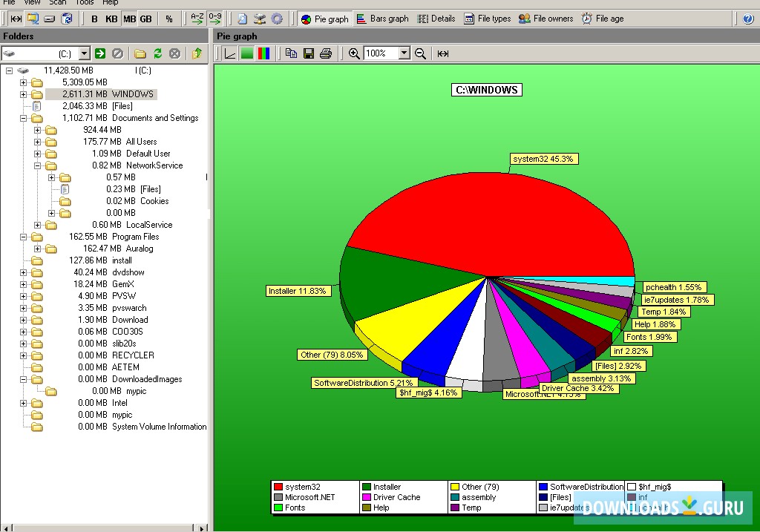Click the zoom out magnifier icon

point(420,53)
